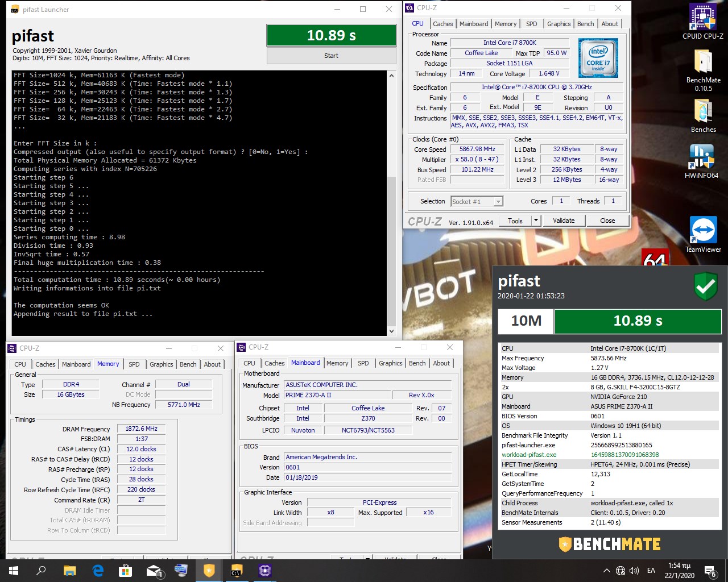Open the Mail app from the taskbar
Viewport: 728px width, 582px height.
(x=154, y=571)
